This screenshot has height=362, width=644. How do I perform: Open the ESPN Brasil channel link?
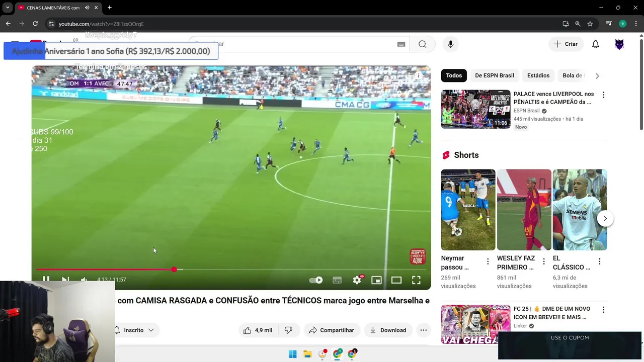[x=526, y=111]
